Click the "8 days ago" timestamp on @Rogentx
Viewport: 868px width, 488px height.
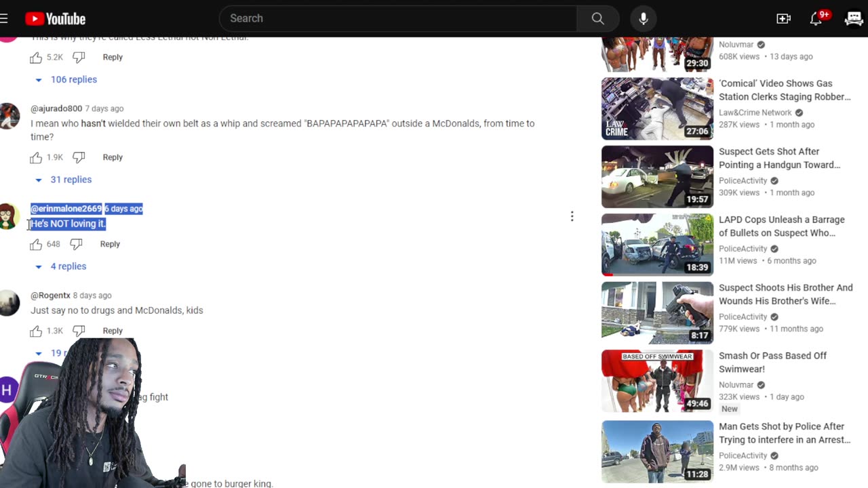(92, 296)
